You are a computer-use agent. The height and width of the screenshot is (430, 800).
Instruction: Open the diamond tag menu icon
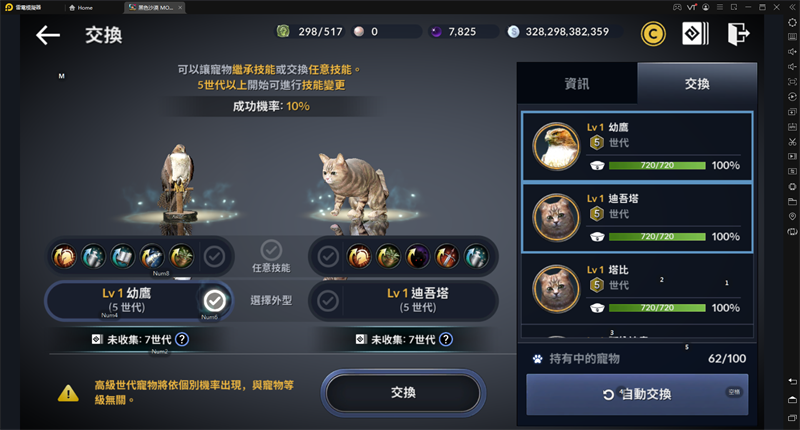[695, 34]
